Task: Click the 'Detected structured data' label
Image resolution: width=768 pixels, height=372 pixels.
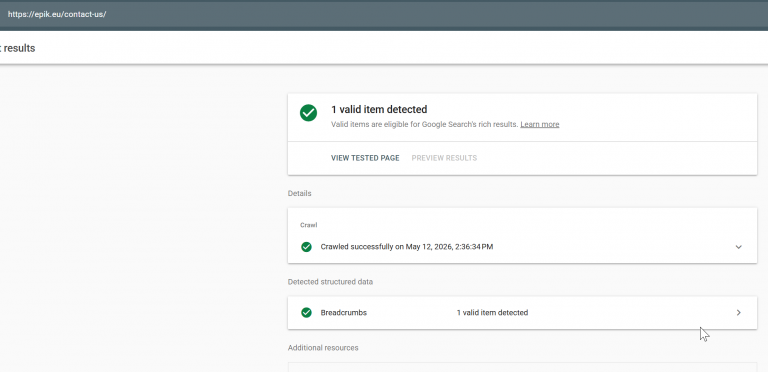Action: coord(330,282)
